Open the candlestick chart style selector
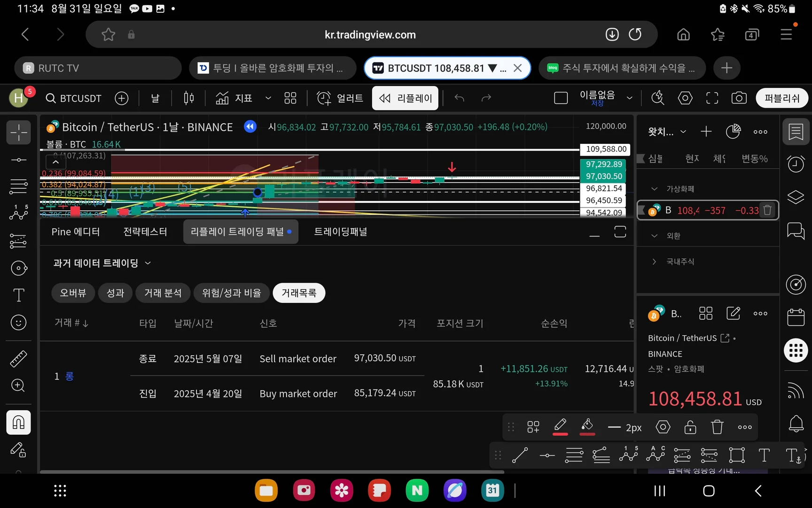 pyautogui.click(x=188, y=98)
